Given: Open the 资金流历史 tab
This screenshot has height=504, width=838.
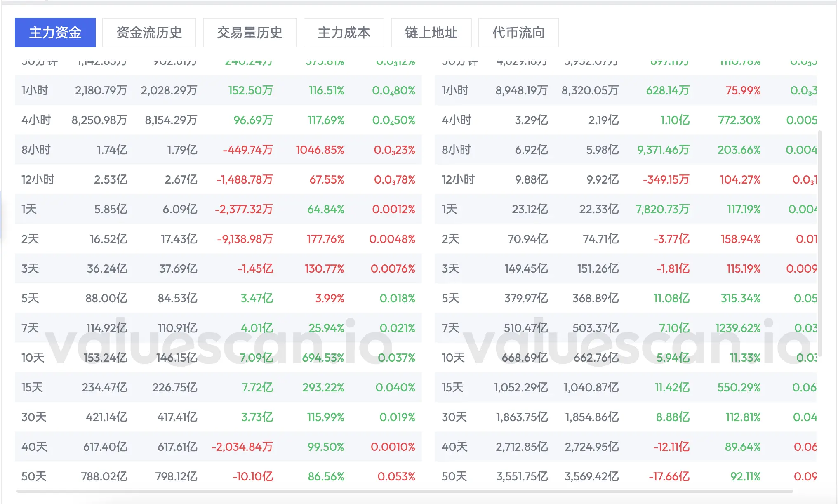Looking at the screenshot, I should pyautogui.click(x=149, y=33).
